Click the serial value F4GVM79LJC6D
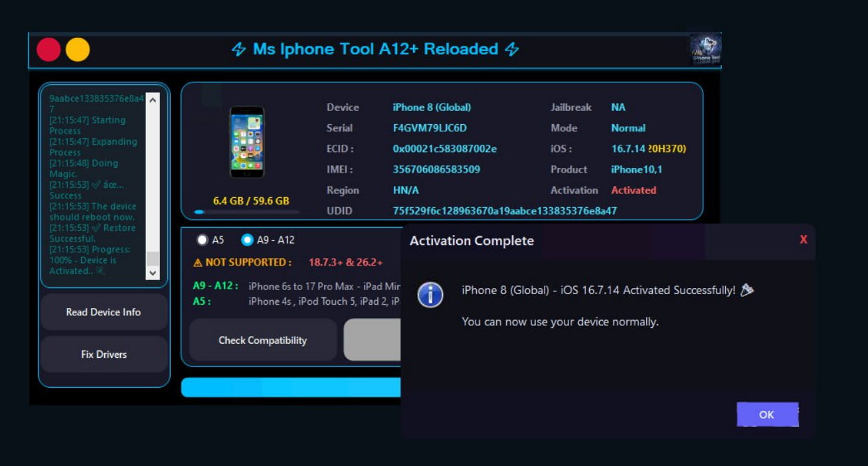The image size is (868, 466). click(x=430, y=128)
